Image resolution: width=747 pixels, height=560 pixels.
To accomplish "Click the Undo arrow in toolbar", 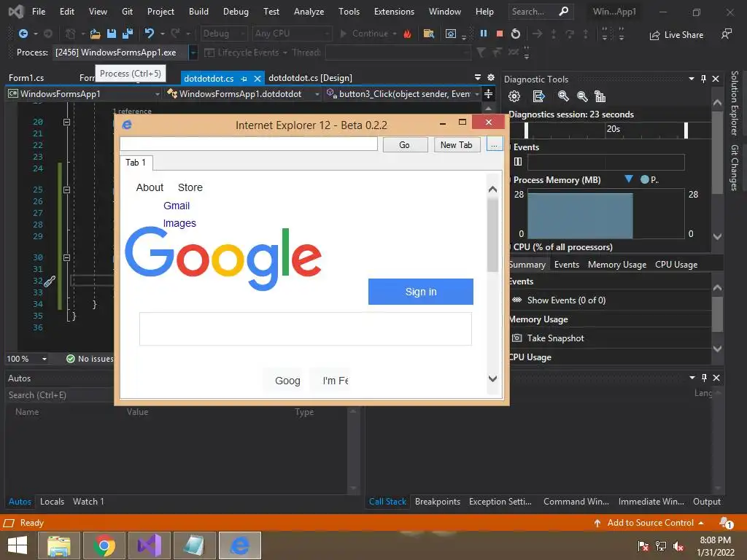I will point(149,34).
